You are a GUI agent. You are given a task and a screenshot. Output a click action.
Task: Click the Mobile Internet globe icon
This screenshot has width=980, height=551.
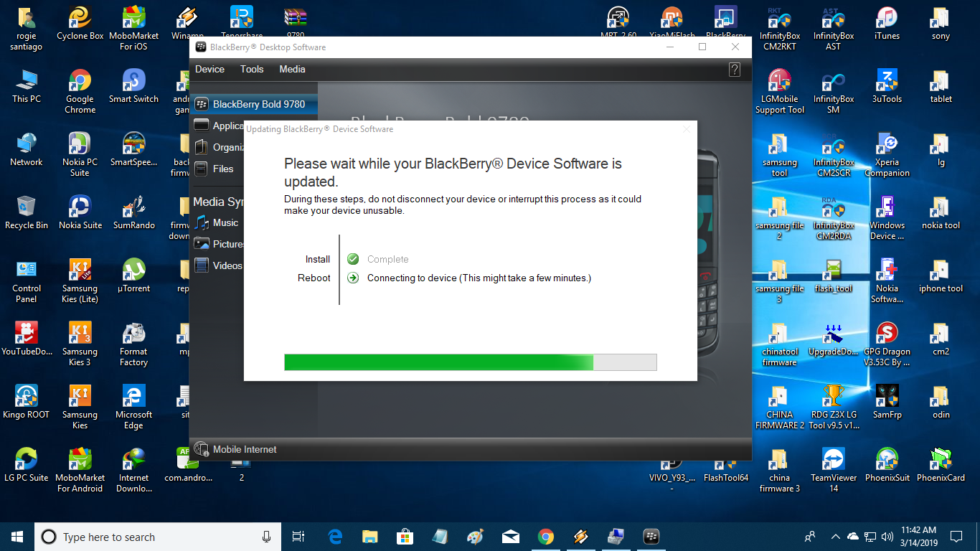tap(202, 449)
